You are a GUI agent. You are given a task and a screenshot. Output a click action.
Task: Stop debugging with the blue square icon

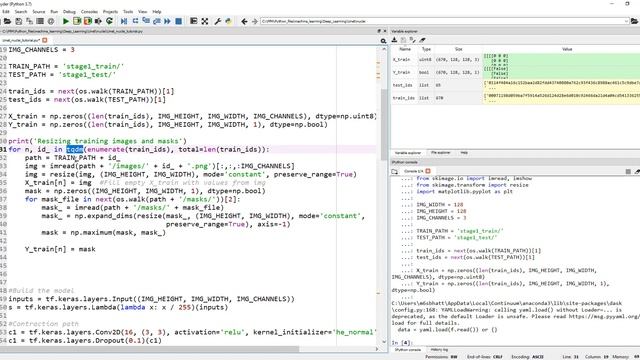pyautogui.click(x=178, y=21)
